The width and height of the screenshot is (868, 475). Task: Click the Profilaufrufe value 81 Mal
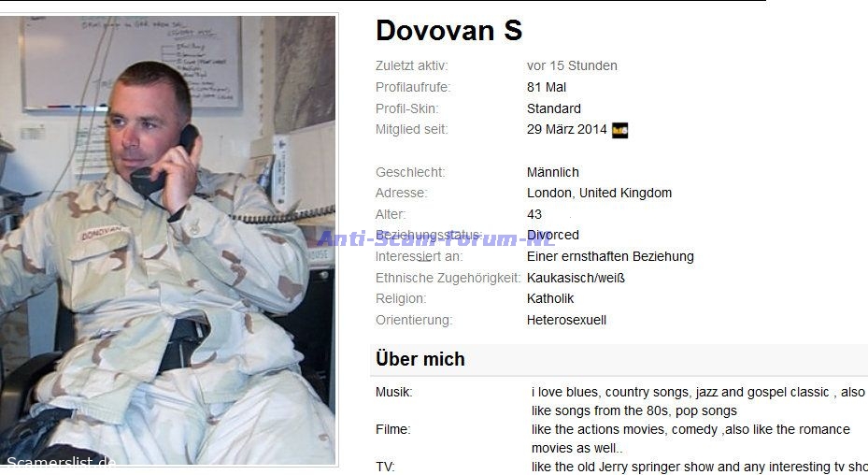click(547, 88)
